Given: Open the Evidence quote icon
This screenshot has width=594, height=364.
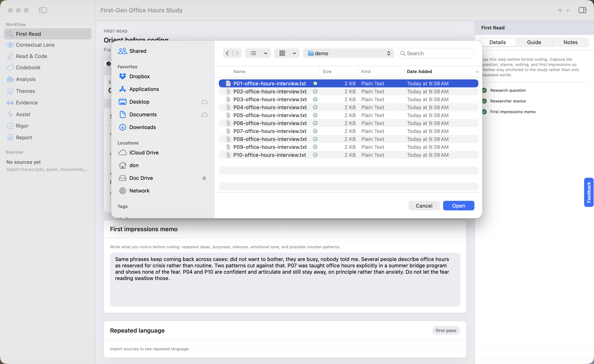Looking at the screenshot, I should pos(10,102).
